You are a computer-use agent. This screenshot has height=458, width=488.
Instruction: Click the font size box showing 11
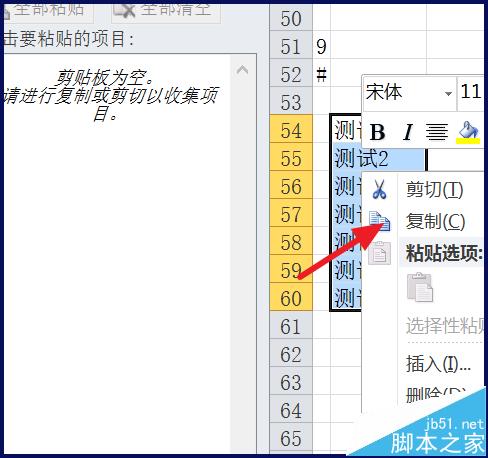click(x=471, y=93)
